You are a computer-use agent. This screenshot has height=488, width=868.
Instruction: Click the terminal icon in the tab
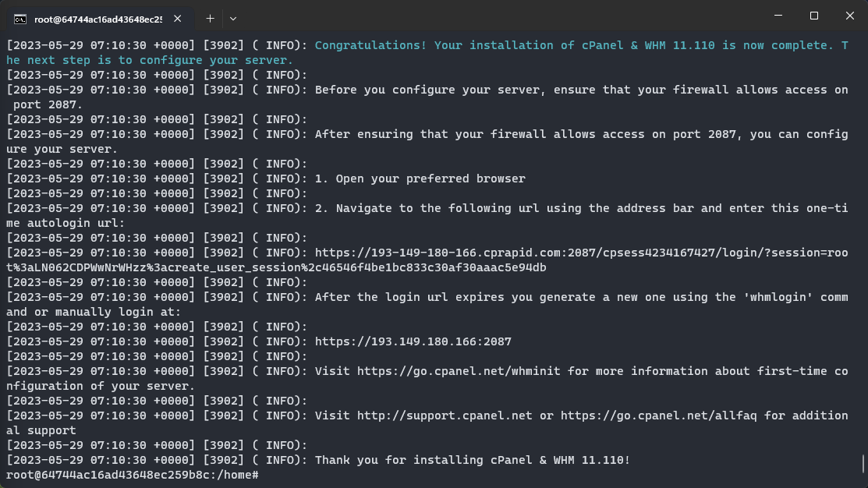(x=20, y=19)
